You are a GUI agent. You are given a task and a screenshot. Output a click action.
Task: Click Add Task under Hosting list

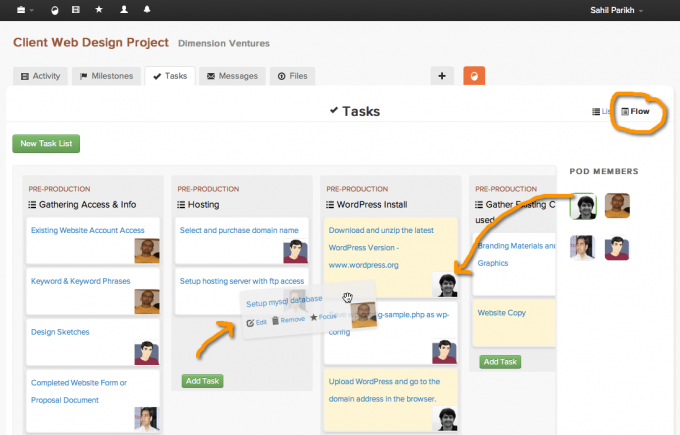202,381
